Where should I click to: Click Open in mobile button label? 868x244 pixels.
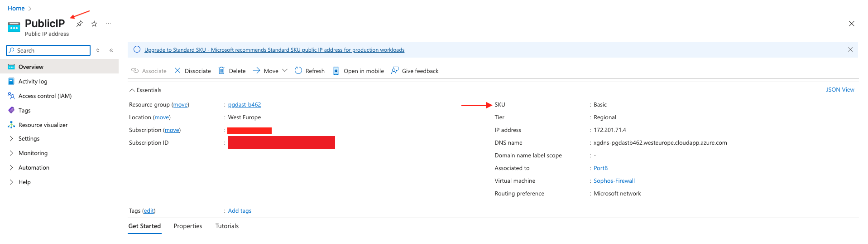pos(364,71)
